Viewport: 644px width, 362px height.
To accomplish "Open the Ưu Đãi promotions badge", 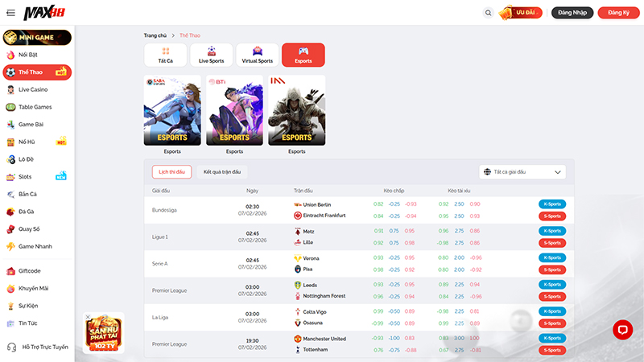I will tap(520, 13).
